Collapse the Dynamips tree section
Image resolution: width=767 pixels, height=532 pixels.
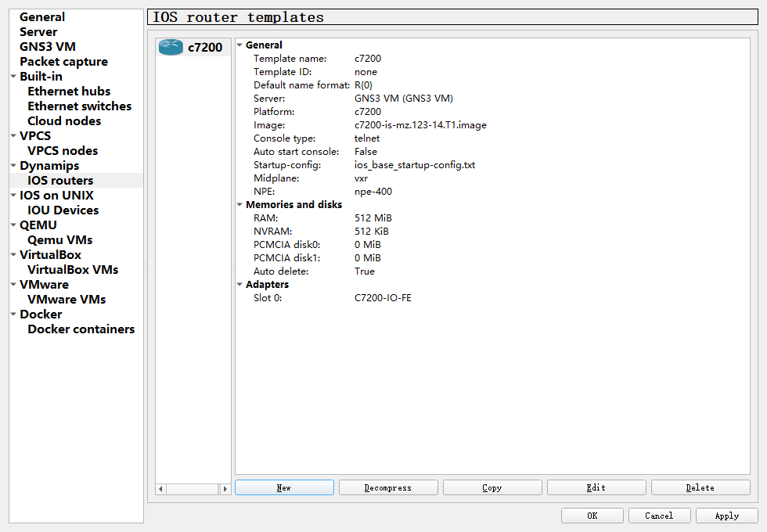[14, 165]
